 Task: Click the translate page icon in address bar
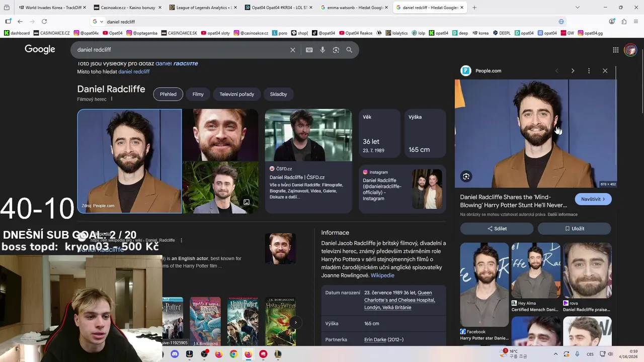(x=561, y=22)
